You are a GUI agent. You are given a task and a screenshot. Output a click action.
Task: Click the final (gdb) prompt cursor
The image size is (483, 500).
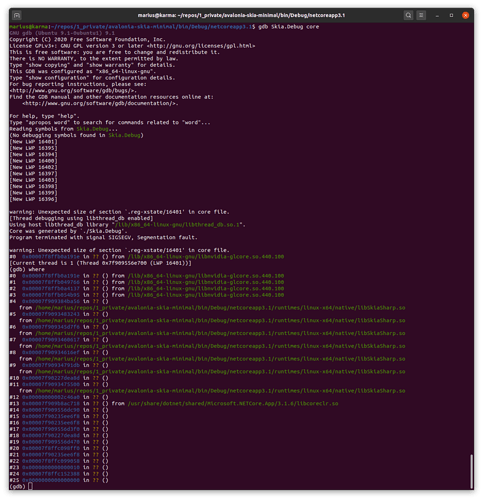pyautogui.click(x=30, y=487)
